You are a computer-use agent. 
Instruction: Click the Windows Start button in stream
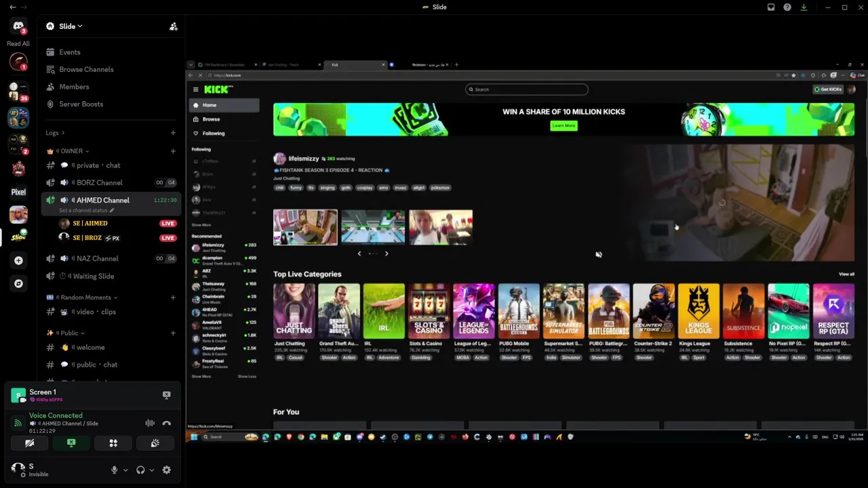click(194, 437)
